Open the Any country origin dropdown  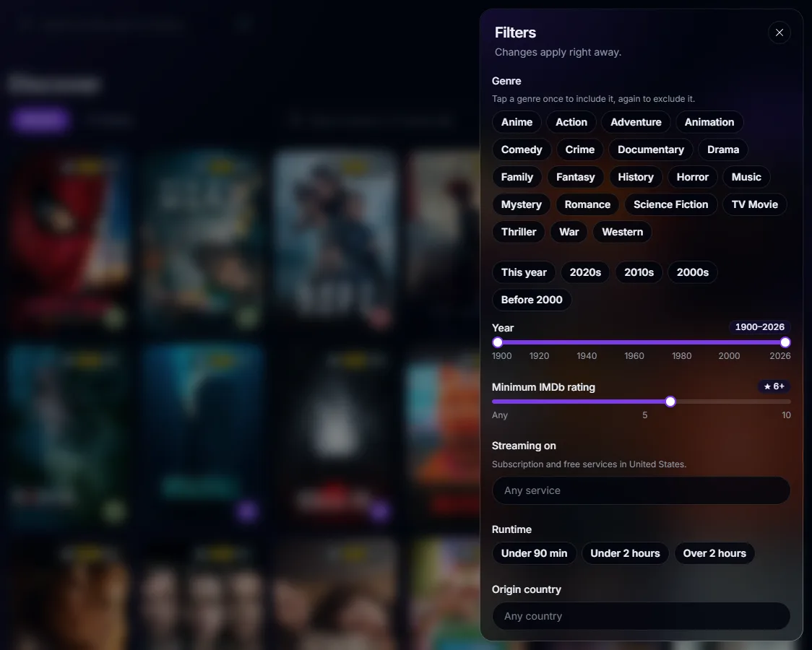[641, 616]
